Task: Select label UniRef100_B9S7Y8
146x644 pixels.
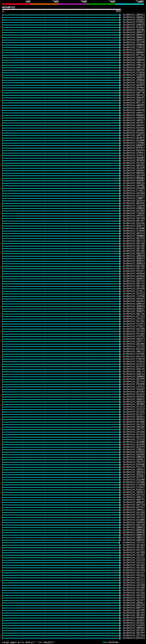Action: (x=133, y=50)
